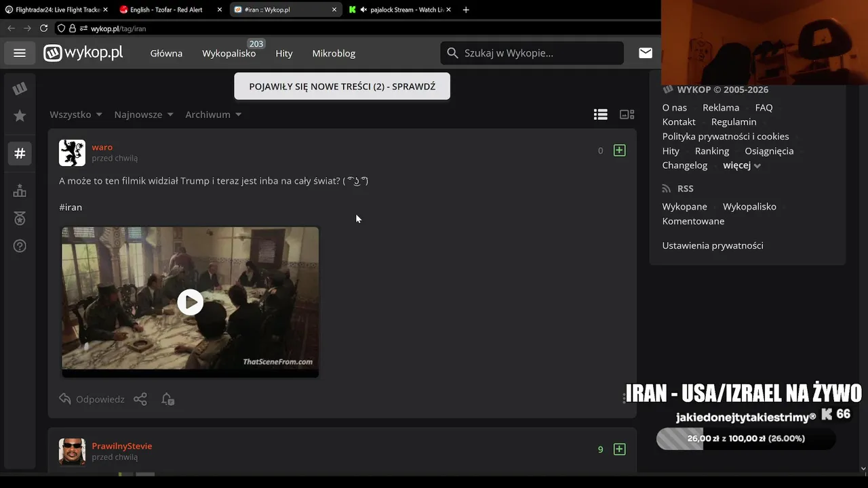
Task: Open the sidebar Wykop home icon
Action: click(x=20, y=88)
